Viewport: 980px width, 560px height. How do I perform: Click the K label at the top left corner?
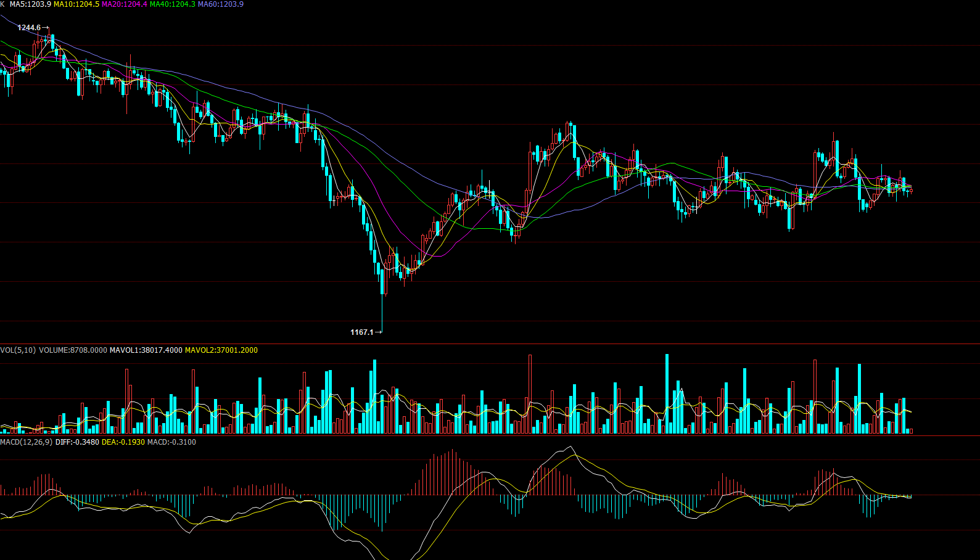coord(2,4)
